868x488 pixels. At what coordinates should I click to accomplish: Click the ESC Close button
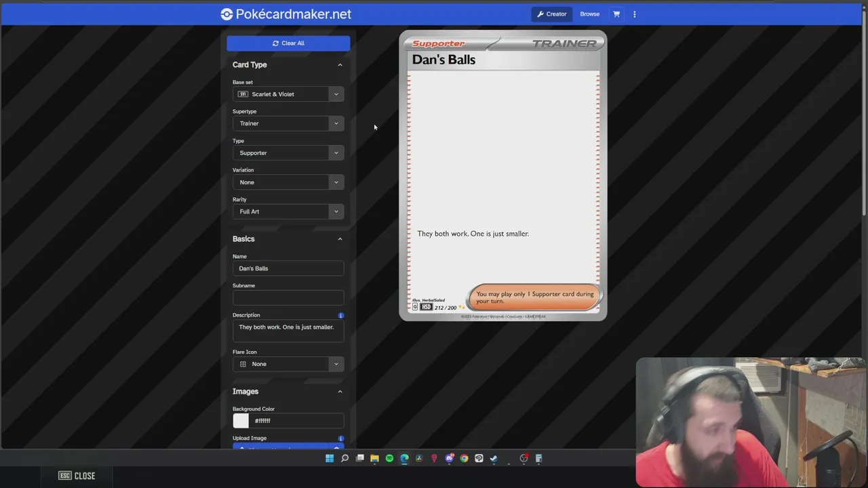pos(77,476)
